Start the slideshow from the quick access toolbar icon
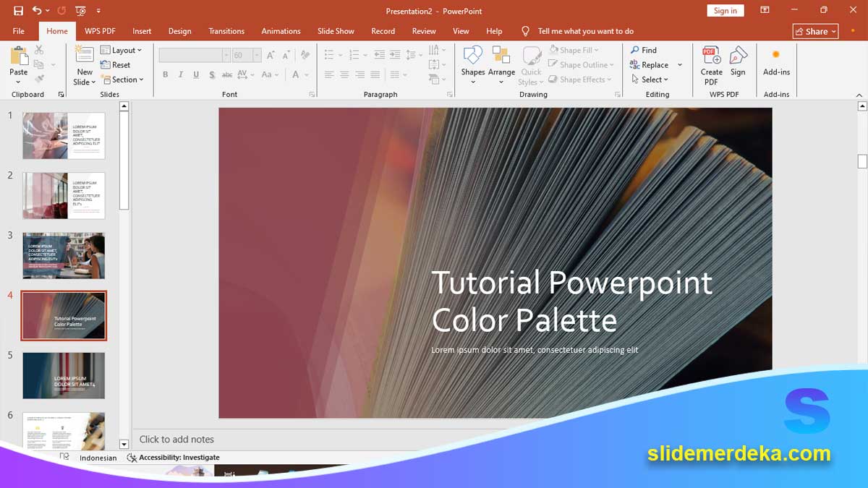Screen dimensions: 868x488 tap(80, 11)
